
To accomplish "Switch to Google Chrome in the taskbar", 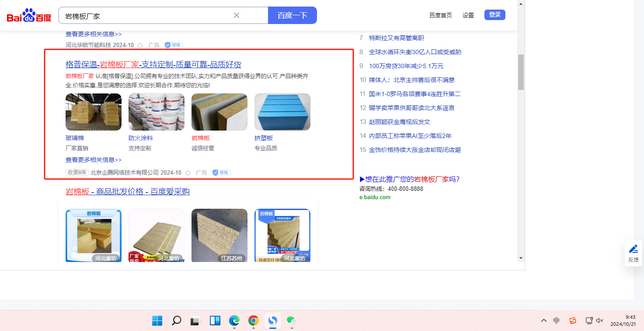I will 253,321.
